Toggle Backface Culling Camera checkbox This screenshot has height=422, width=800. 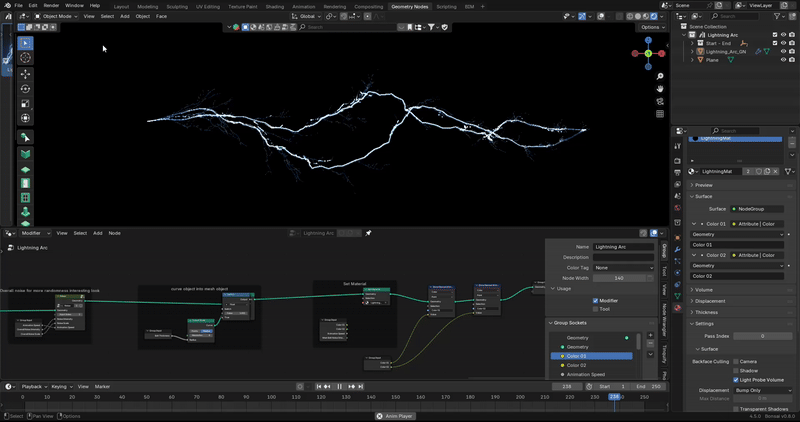point(736,361)
